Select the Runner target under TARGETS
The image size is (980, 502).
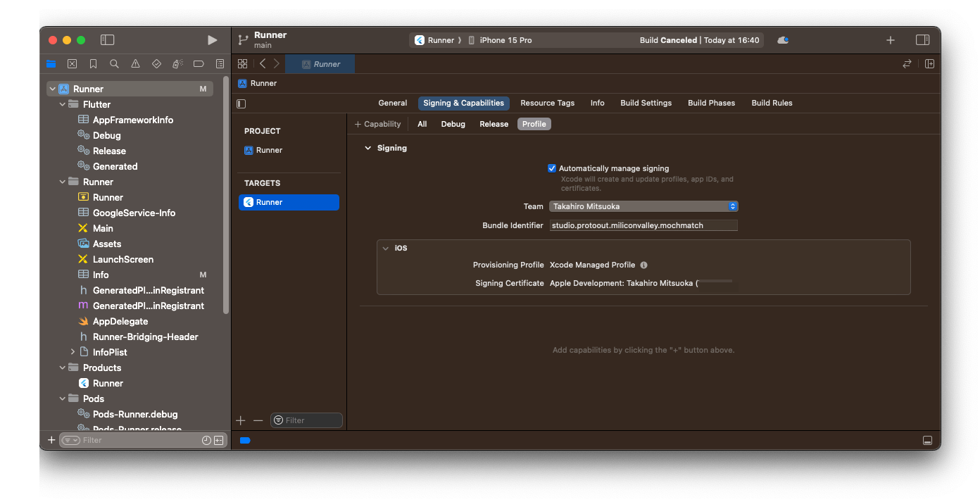coord(289,202)
